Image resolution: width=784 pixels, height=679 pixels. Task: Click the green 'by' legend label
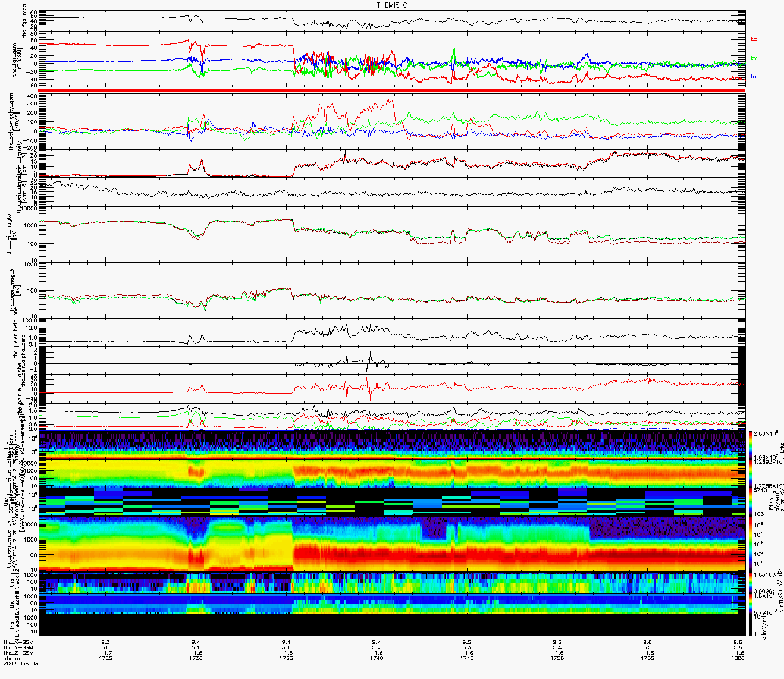coord(754,58)
